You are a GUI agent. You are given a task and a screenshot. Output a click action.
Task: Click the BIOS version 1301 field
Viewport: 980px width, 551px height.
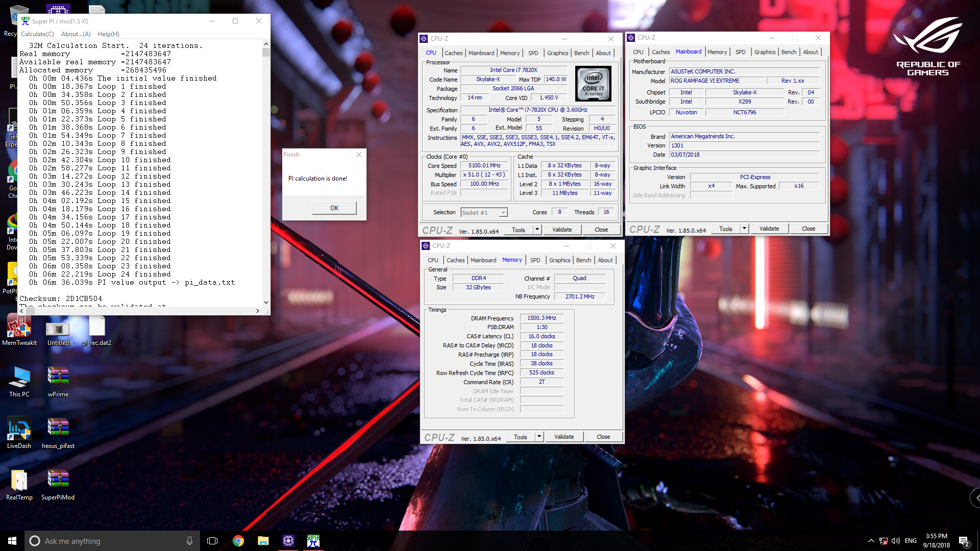click(744, 145)
